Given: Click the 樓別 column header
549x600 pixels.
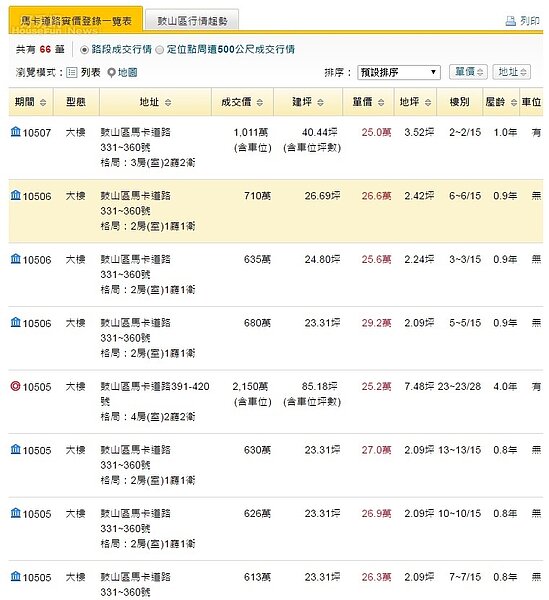Looking at the screenshot, I should [x=459, y=102].
